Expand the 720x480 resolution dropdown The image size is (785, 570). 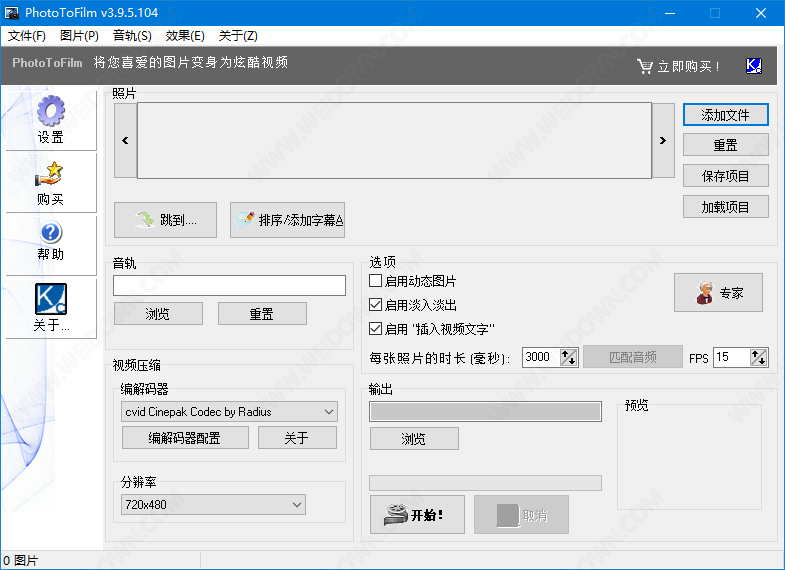[297, 504]
